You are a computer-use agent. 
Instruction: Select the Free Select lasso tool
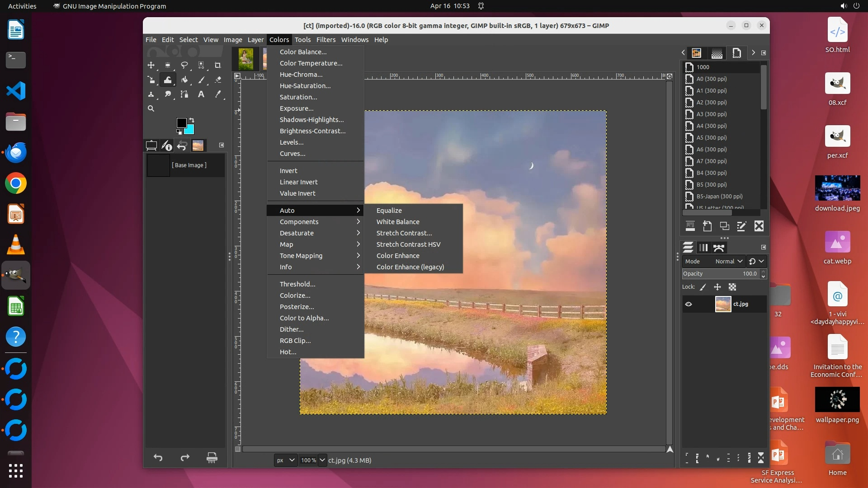pyautogui.click(x=184, y=65)
